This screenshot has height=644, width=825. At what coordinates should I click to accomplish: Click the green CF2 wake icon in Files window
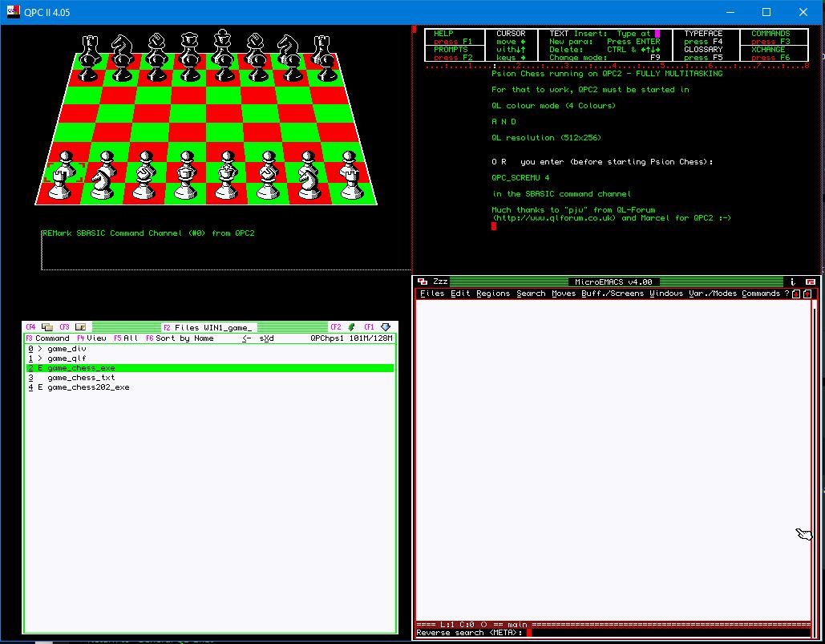click(x=351, y=327)
